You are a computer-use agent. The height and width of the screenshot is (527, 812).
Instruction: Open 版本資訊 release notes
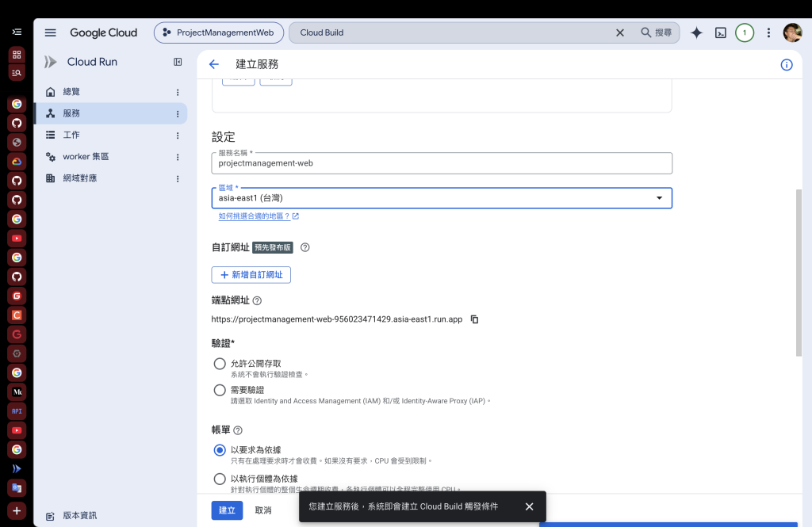click(80, 516)
